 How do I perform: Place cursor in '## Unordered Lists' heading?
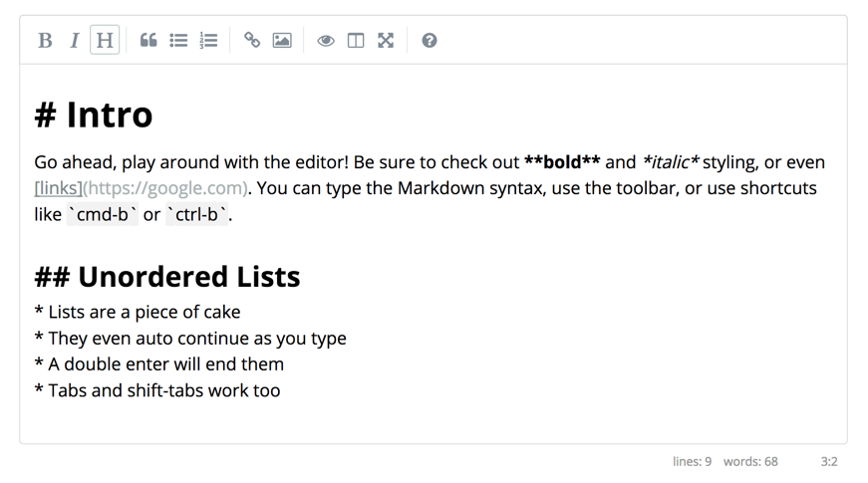[x=167, y=277]
